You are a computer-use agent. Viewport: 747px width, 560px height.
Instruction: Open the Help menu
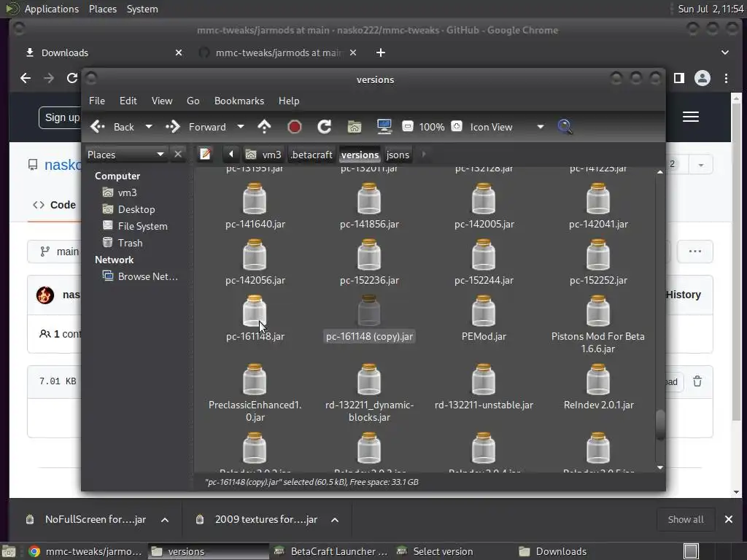[x=289, y=101]
